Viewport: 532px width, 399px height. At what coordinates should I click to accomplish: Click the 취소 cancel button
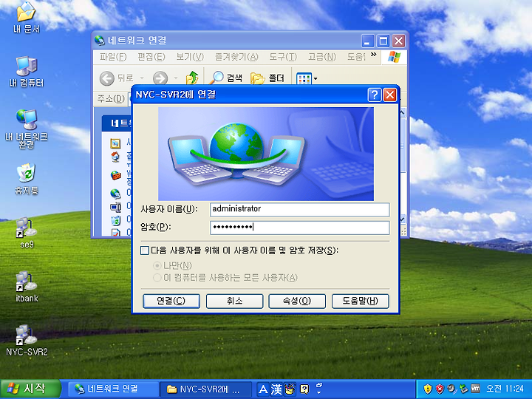[x=234, y=301]
